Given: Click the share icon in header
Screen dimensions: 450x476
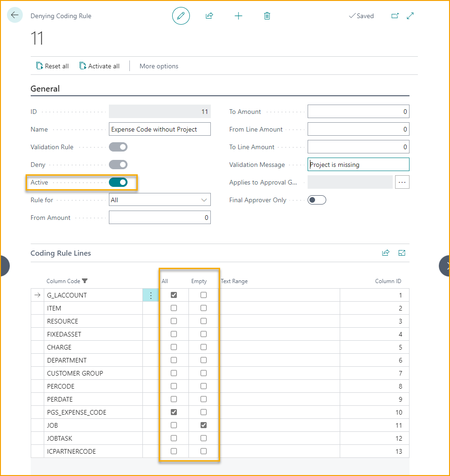Looking at the screenshot, I should pos(209,16).
